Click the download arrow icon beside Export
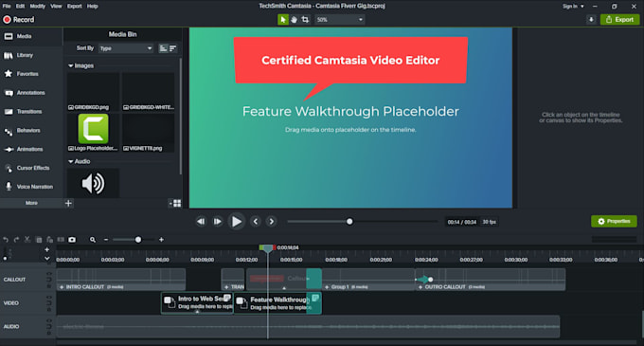This screenshot has height=346, width=644. (x=591, y=19)
